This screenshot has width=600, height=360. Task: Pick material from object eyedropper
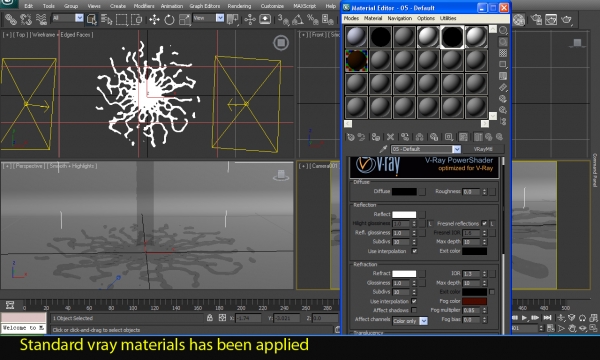(x=383, y=149)
